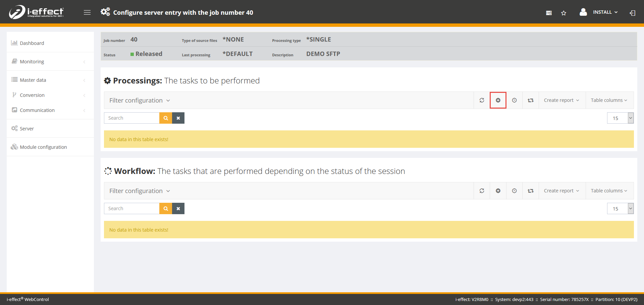
Task: Open Dashboard in the sidebar
Action: [x=32, y=43]
